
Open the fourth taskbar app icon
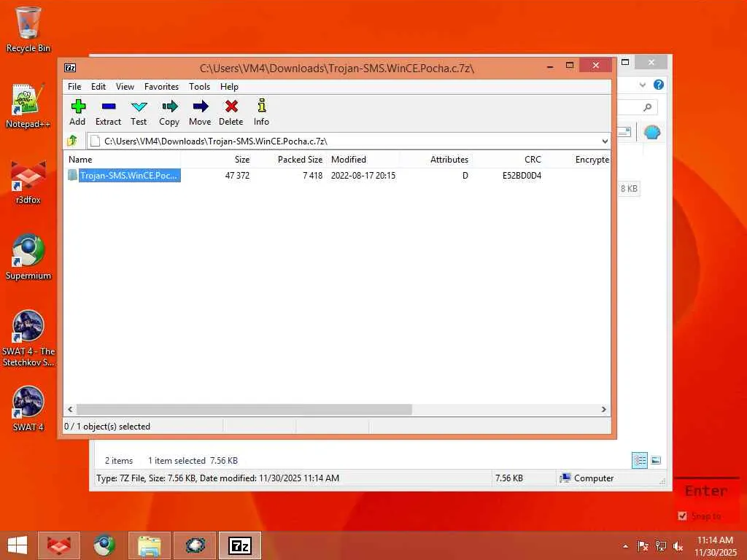pos(195,545)
